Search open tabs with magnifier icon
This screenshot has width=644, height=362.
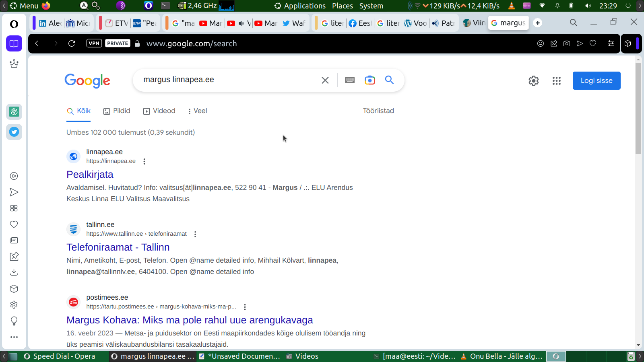click(x=574, y=23)
